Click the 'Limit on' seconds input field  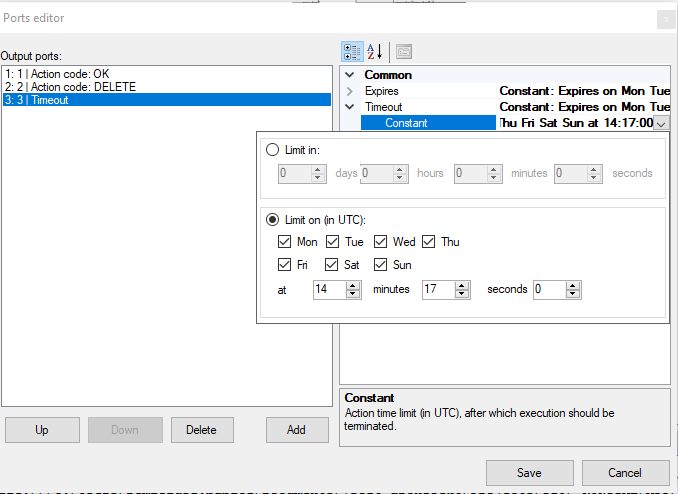click(x=550, y=289)
